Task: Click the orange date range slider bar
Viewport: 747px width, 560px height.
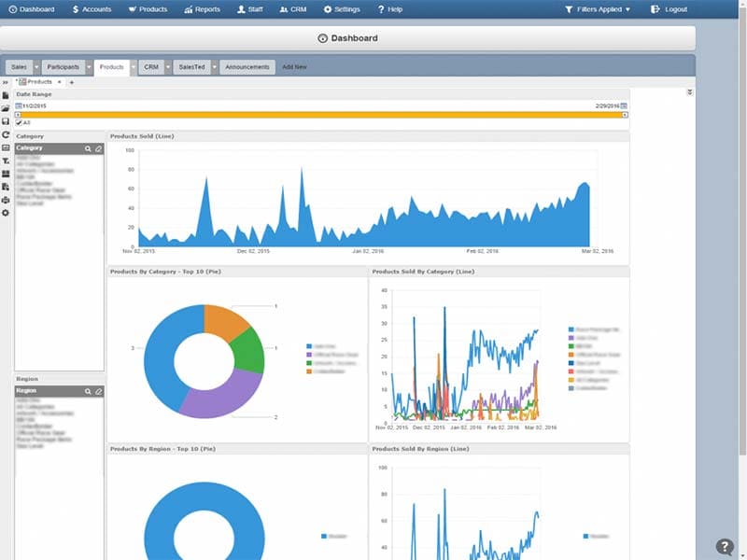Action: coord(321,115)
